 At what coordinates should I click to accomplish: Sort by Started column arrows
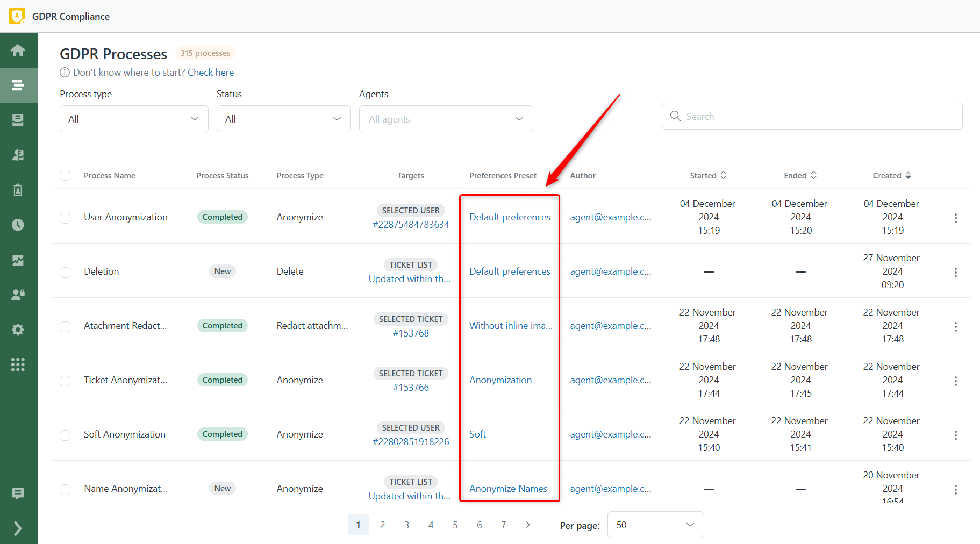[x=724, y=175]
